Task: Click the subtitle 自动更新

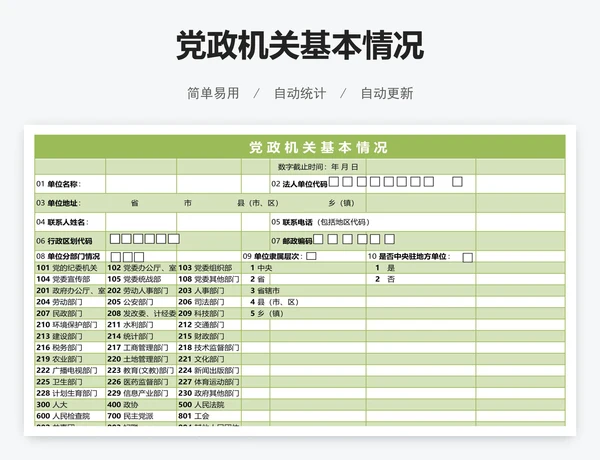Action: 387,93
